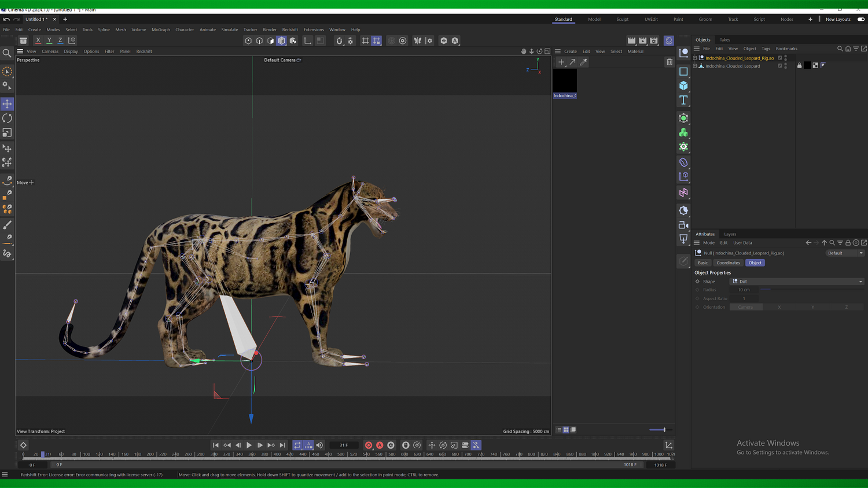Add a Cube primitive from right palette

pos(683,86)
